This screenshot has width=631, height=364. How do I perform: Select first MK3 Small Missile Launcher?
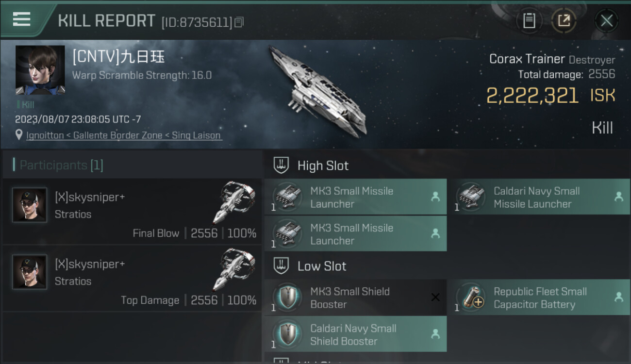click(355, 197)
